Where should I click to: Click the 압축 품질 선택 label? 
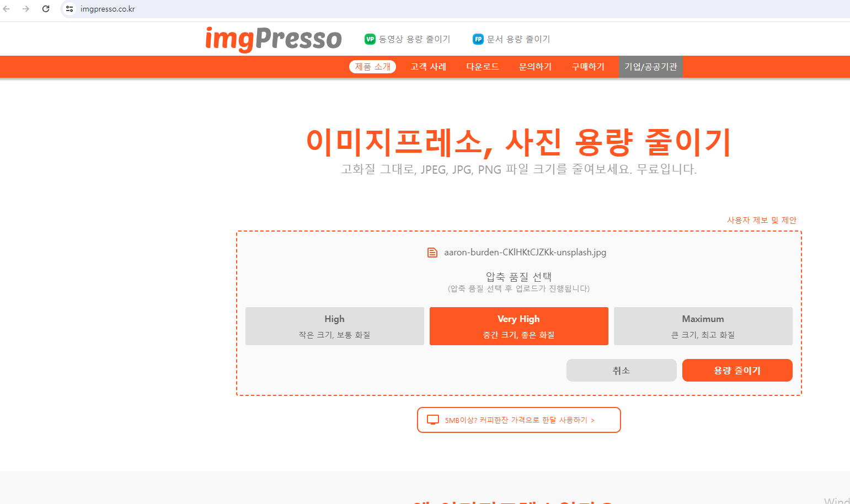click(519, 277)
